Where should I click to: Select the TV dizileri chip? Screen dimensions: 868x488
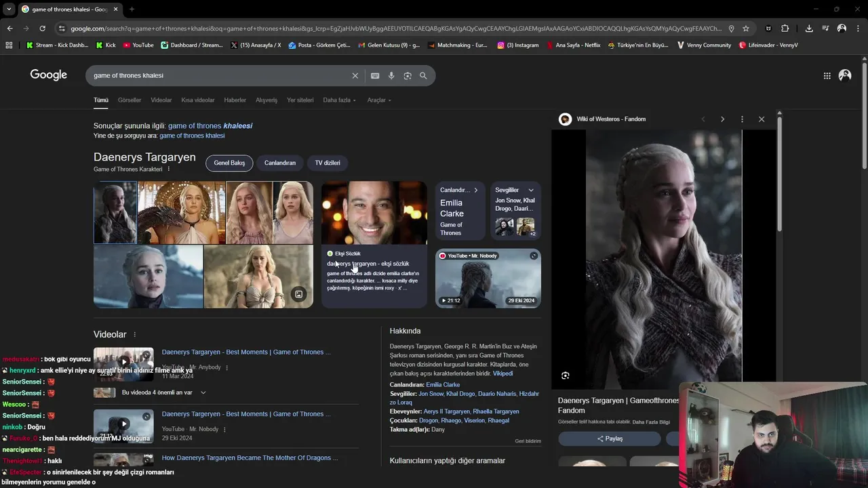click(328, 163)
